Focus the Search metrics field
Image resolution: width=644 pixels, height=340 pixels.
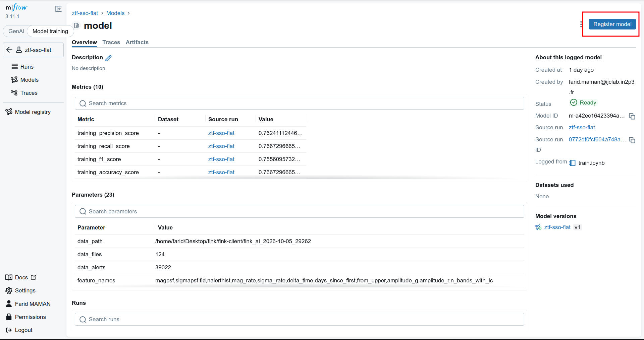click(299, 103)
